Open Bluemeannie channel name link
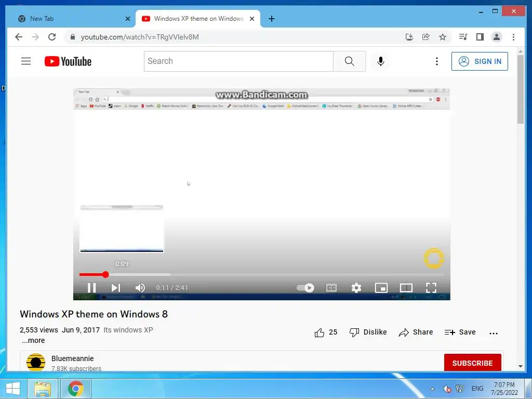 73,358
